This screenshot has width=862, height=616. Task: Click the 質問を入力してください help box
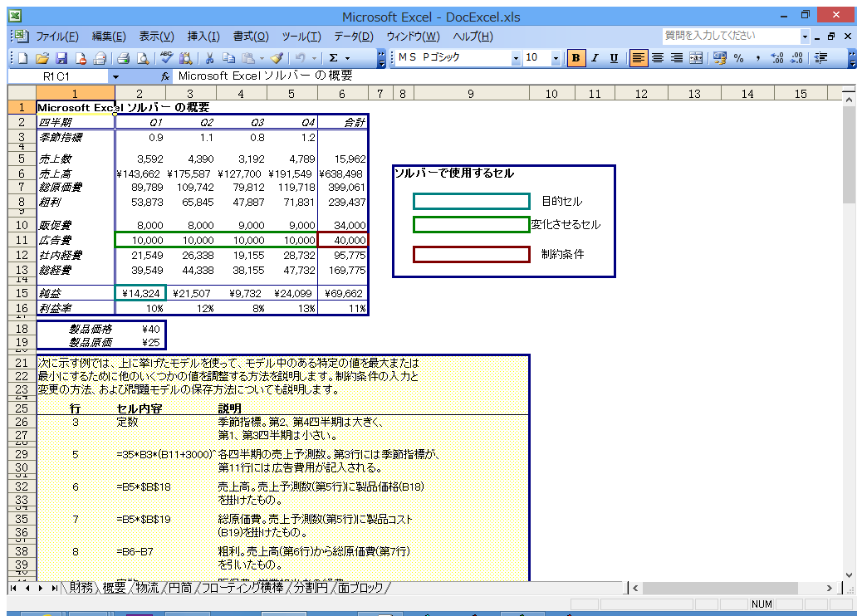[x=731, y=37]
